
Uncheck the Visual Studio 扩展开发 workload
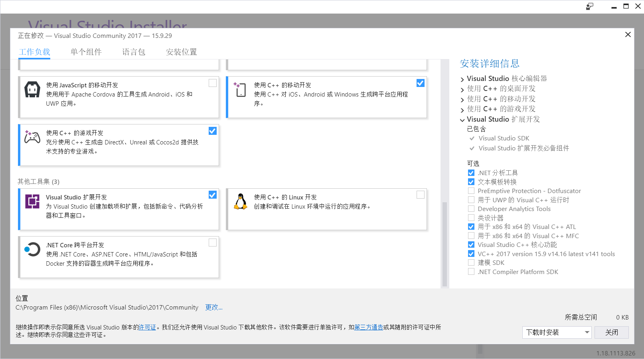213,195
